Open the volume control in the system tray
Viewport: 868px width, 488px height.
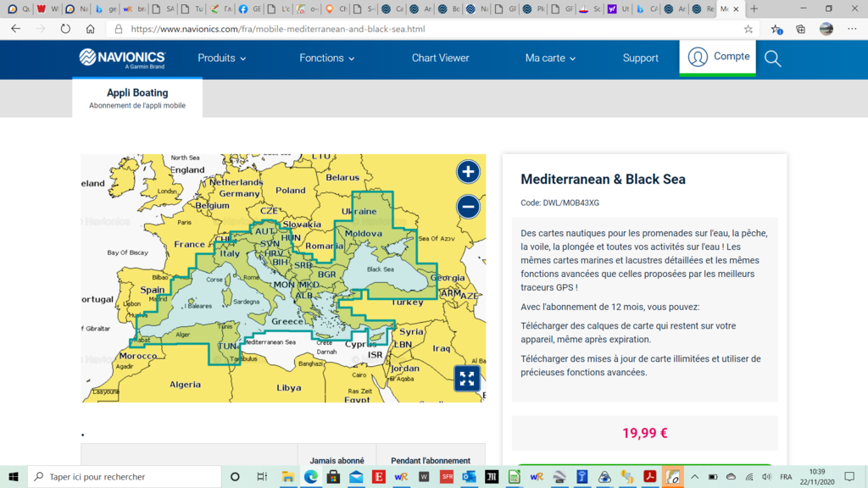point(766,476)
